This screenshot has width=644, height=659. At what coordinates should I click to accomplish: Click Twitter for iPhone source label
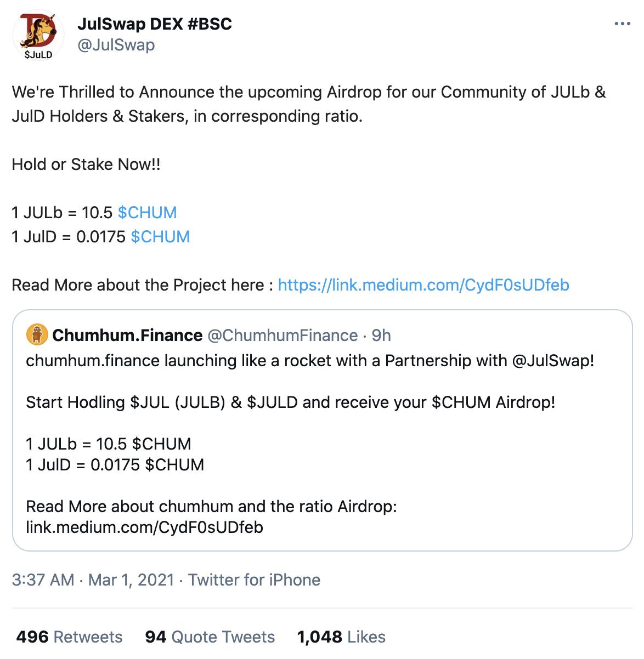254,580
